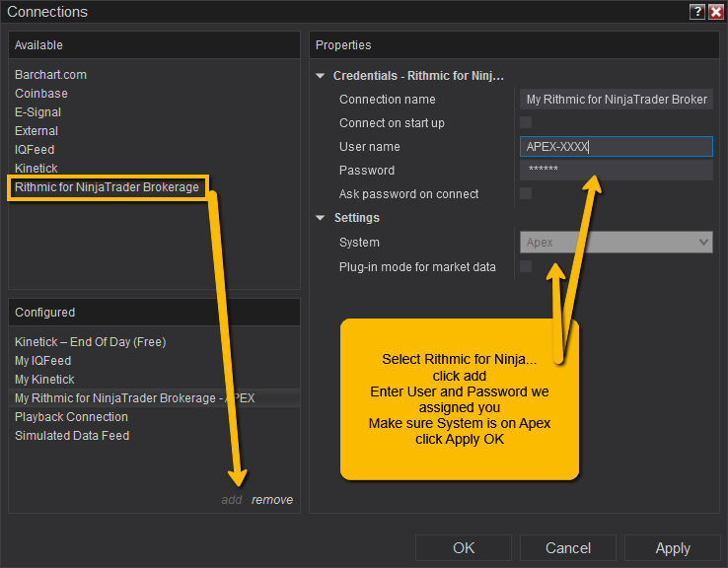Select Barchart.com in Available list
Image resolution: width=728 pixels, height=568 pixels.
click(x=50, y=75)
